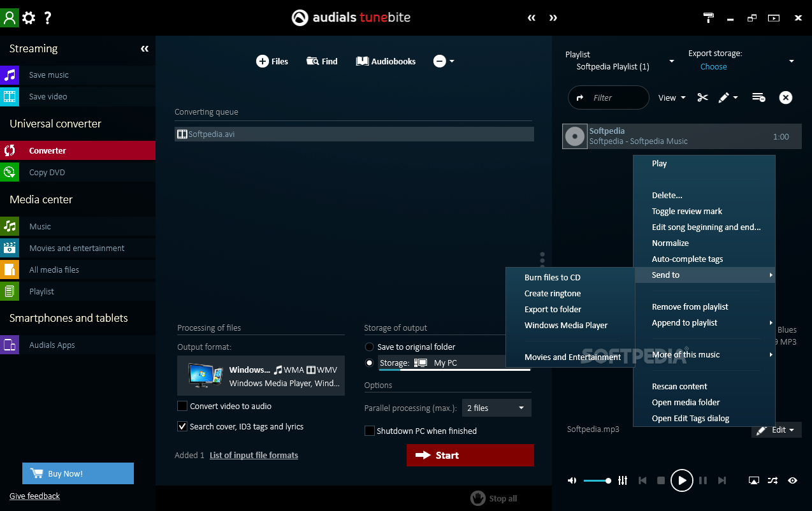Viewport: 812px width, 511px height.
Task: Open the Save video sidebar icon
Action: coord(10,96)
